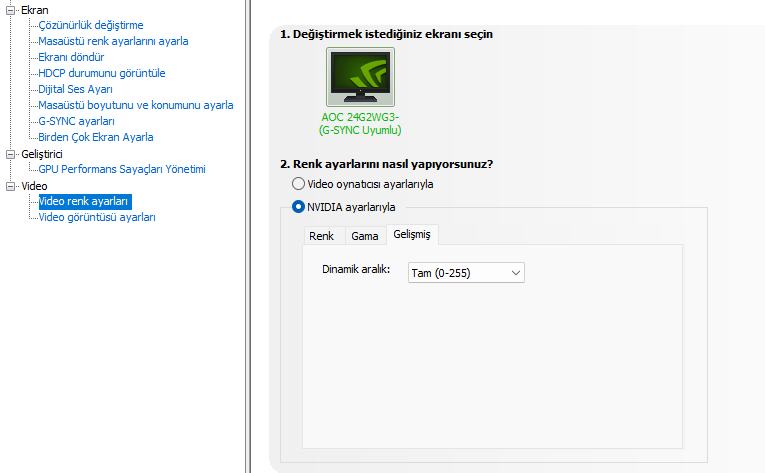The height and width of the screenshot is (473, 765).
Task: Open Çözünürlük değiştirme page
Action: 91,25
